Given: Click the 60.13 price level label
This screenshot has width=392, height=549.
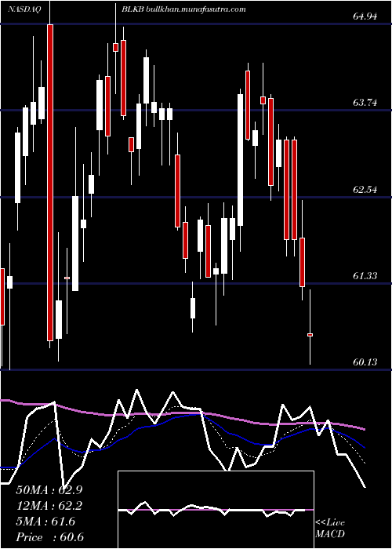Looking at the screenshot, I should coord(365,362).
